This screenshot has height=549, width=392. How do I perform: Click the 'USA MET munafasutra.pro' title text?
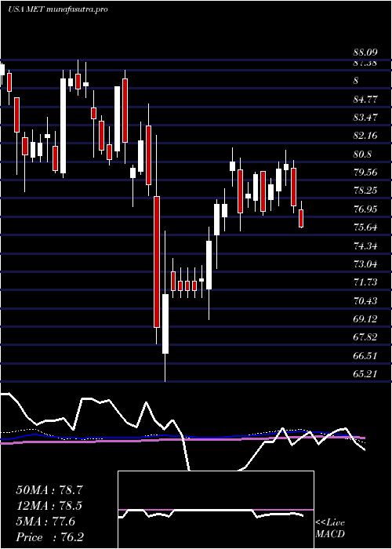click(x=58, y=9)
